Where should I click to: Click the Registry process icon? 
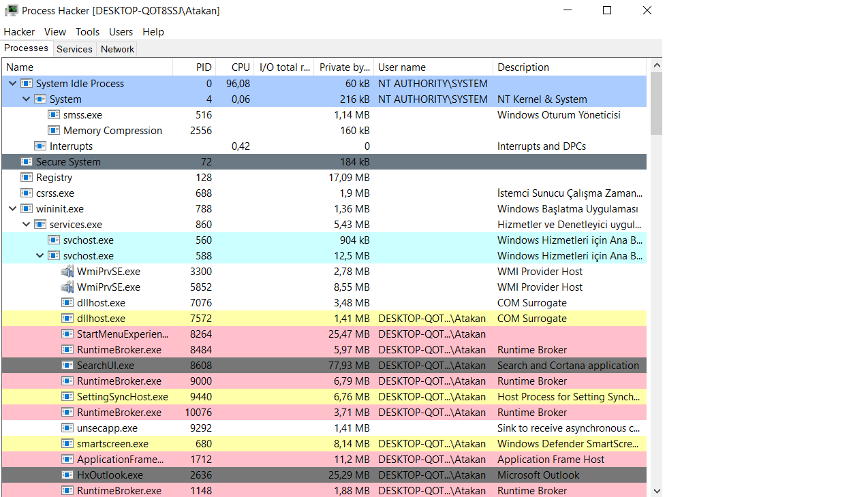coord(27,178)
